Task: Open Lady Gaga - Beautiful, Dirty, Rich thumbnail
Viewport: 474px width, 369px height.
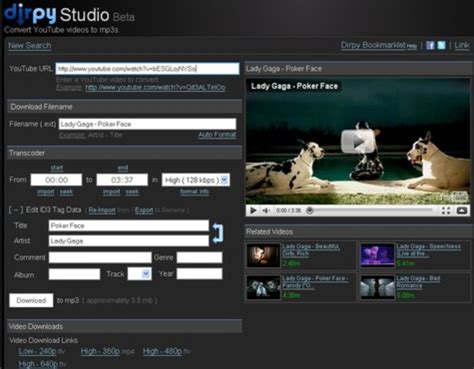Action: (263, 256)
